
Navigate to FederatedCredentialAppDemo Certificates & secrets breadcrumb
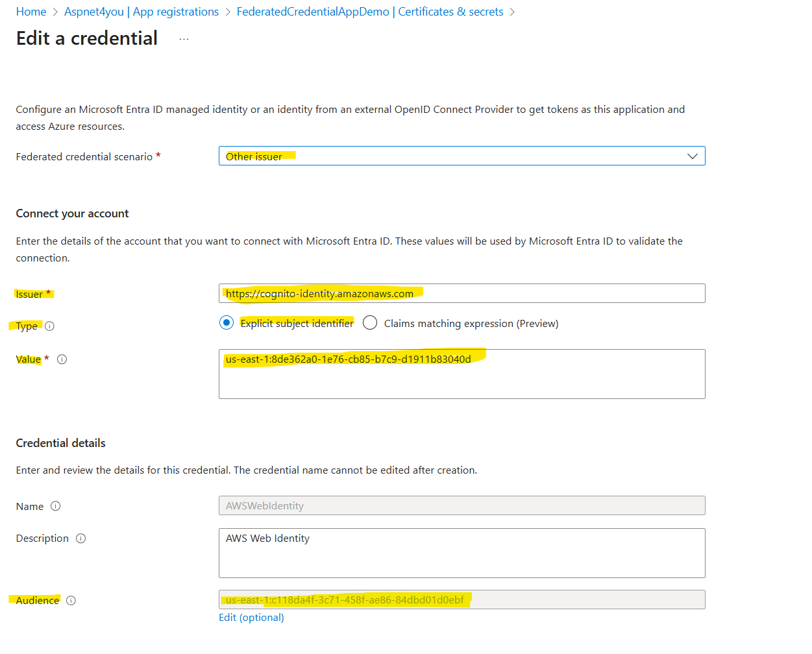[x=370, y=12]
